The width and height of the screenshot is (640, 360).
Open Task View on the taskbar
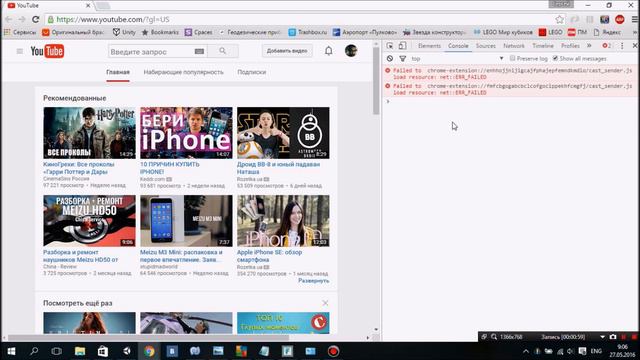[56, 351]
